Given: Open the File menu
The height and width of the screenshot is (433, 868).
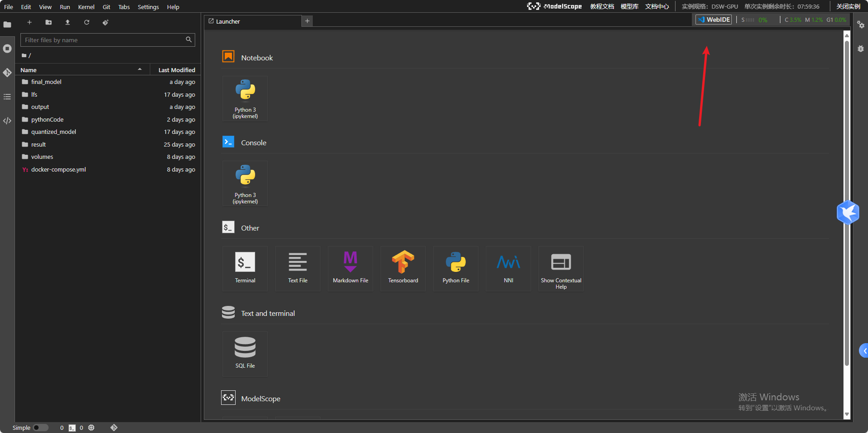Looking at the screenshot, I should (9, 7).
